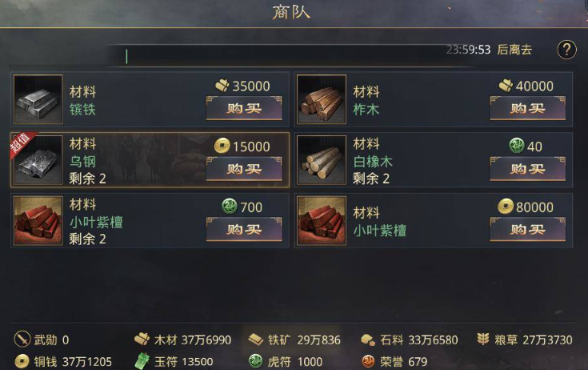Image resolution: width=588 pixels, height=370 pixels.
Task: Buy 小叶紫檀 for 80000 copper coins
Action: [528, 229]
